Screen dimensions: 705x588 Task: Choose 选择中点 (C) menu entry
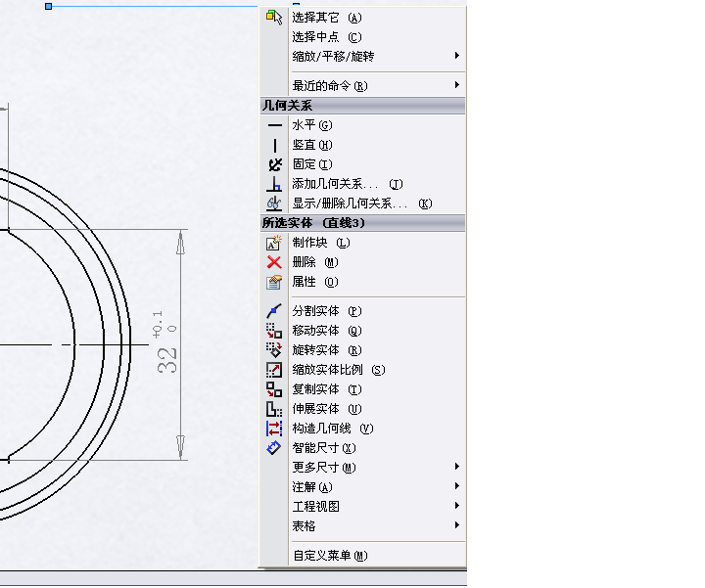pyautogui.click(x=363, y=37)
